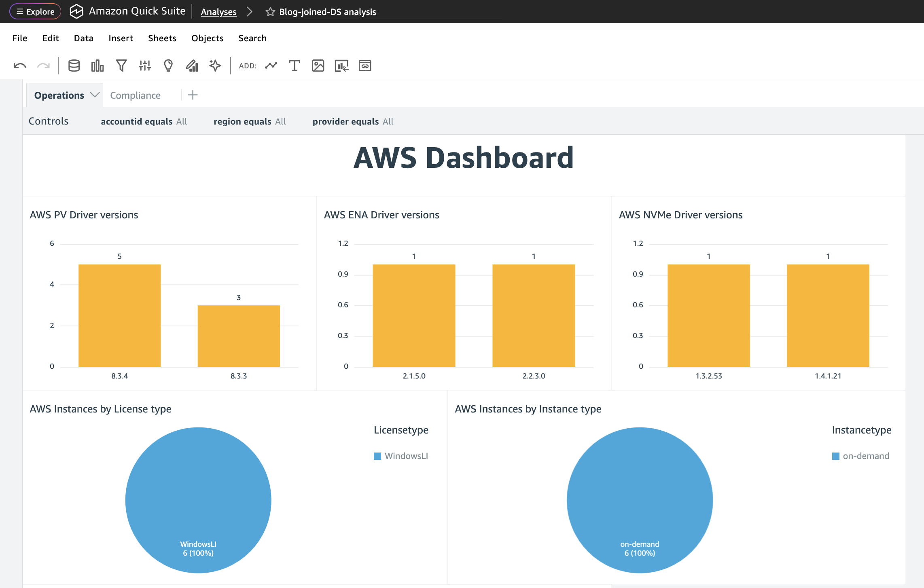
Task: Open the Data menu
Action: click(83, 38)
